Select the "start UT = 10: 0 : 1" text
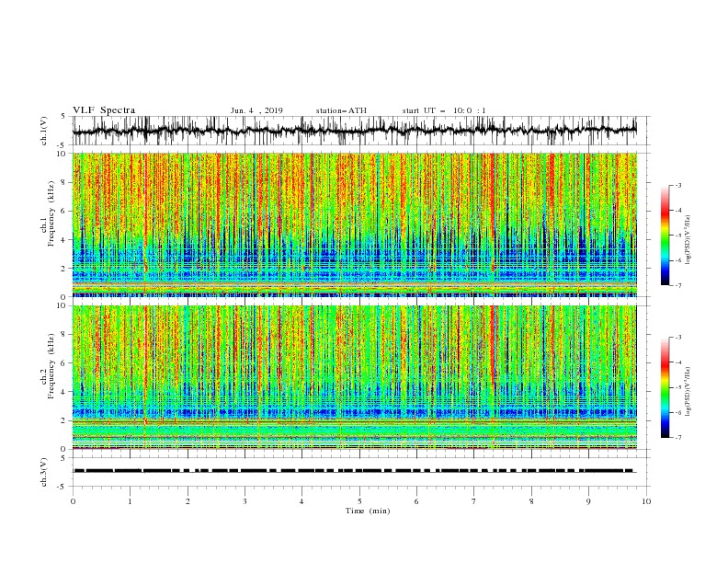Viewport: 728px width, 563px height. pyautogui.click(x=444, y=110)
